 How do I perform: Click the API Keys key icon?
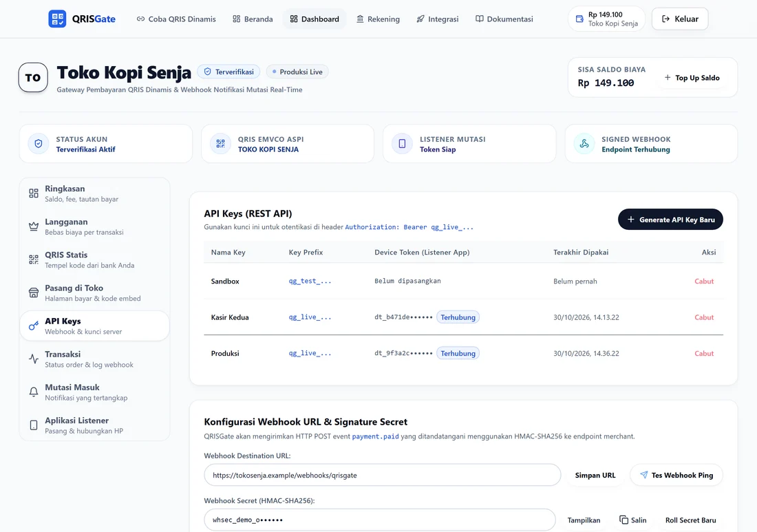[x=33, y=326]
